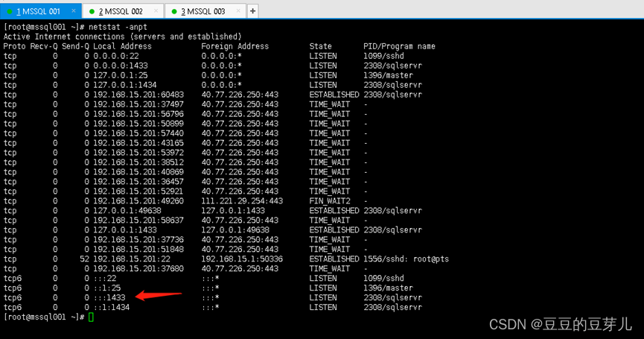Click local address 192.168.15.201:43165
This screenshot has width=644, height=339.
click(138, 143)
